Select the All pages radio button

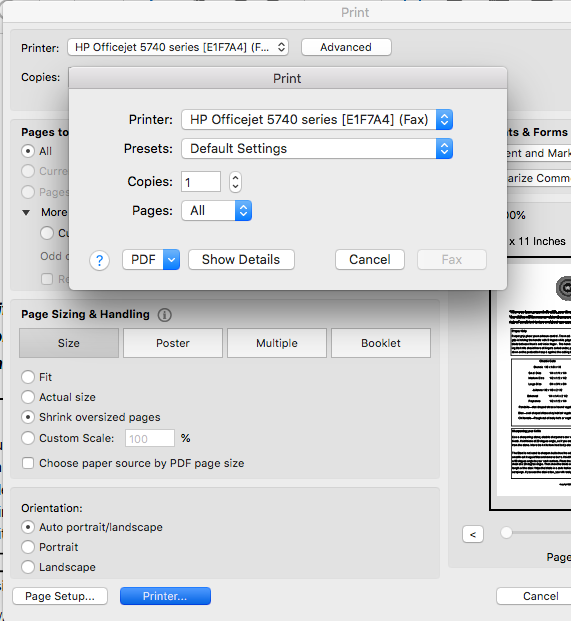pos(28,151)
